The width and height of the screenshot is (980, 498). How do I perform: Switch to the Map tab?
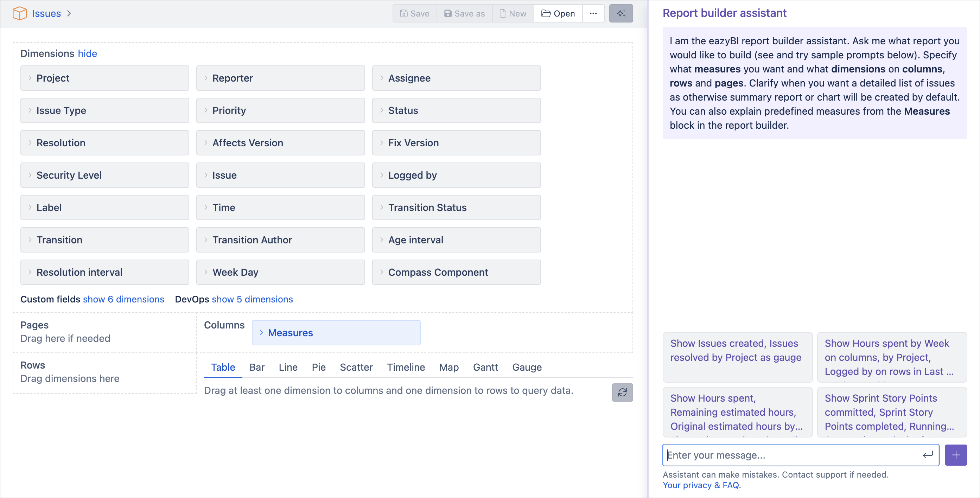[x=449, y=367]
